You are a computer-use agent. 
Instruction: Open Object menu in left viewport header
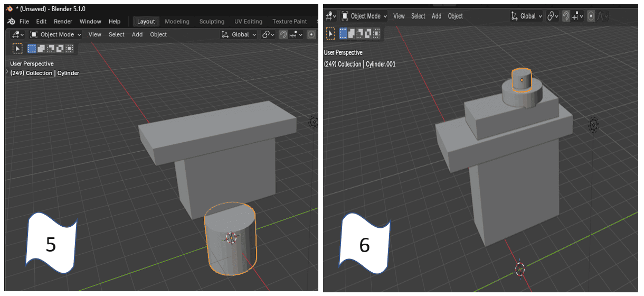(158, 34)
